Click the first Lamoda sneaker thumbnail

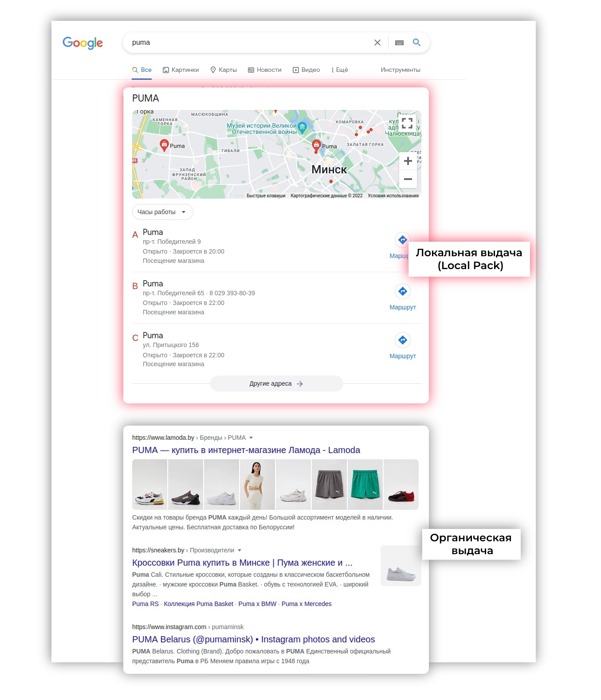click(x=149, y=485)
